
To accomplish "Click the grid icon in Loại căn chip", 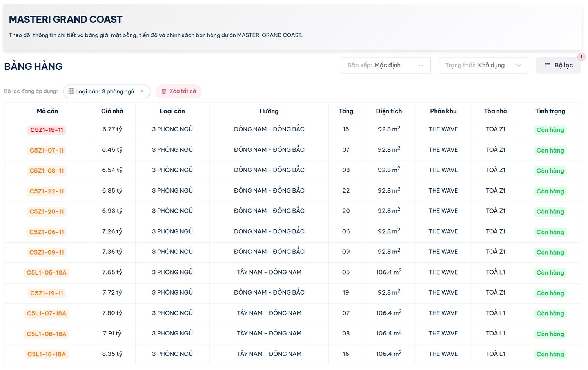I will (x=71, y=91).
